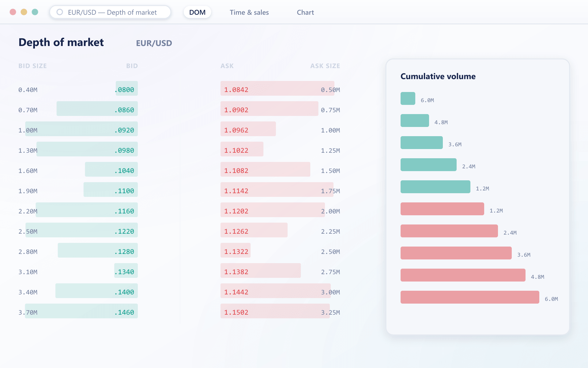Select bid price .0860
The image size is (588, 368).
click(x=124, y=110)
